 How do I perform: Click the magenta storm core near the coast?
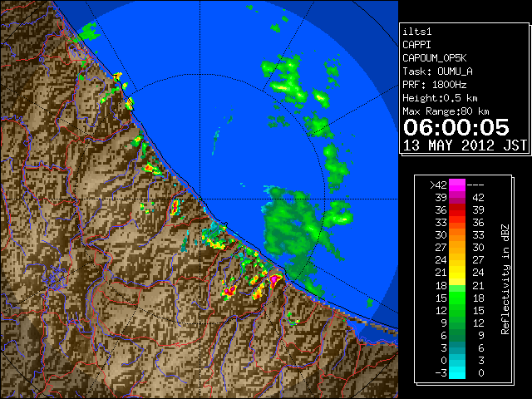point(274,280)
